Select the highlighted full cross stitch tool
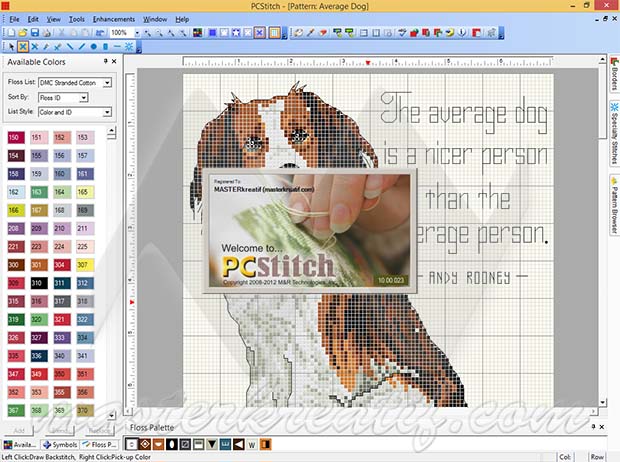Image resolution: width=620 pixels, height=462 pixels. pyautogui.click(x=23, y=47)
